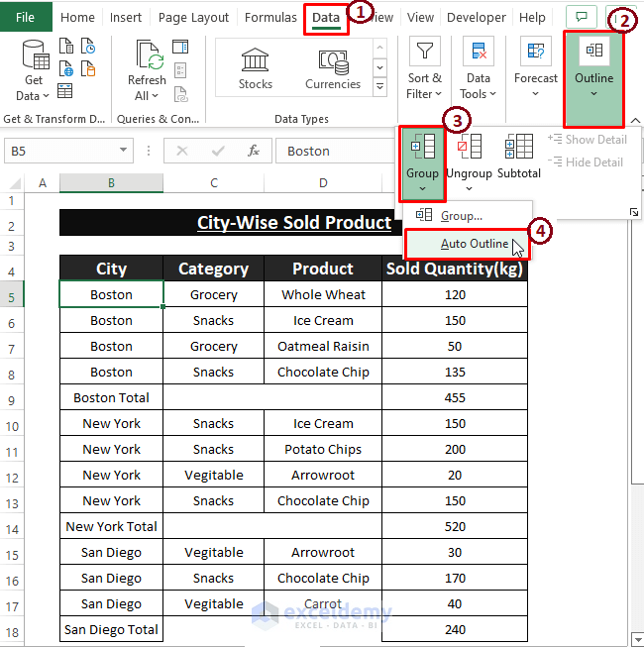
Task: Expand the Data Types gallery More arrow
Action: 380,87
